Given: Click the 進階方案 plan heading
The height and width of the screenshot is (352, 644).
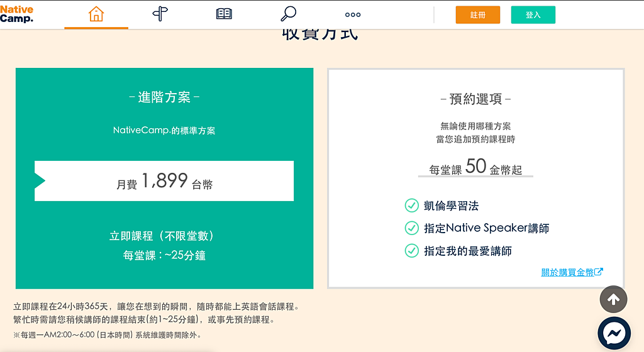Looking at the screenshot, I should [x=164, y=97].
